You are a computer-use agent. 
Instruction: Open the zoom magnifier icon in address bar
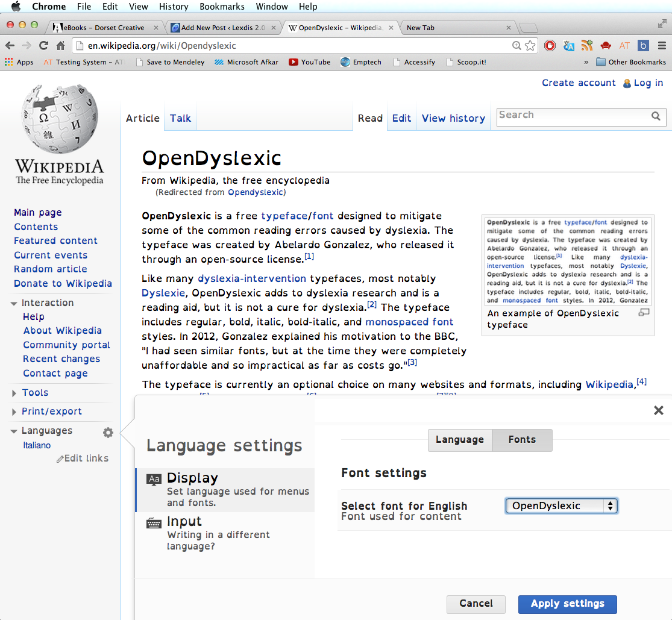(517, 45)
